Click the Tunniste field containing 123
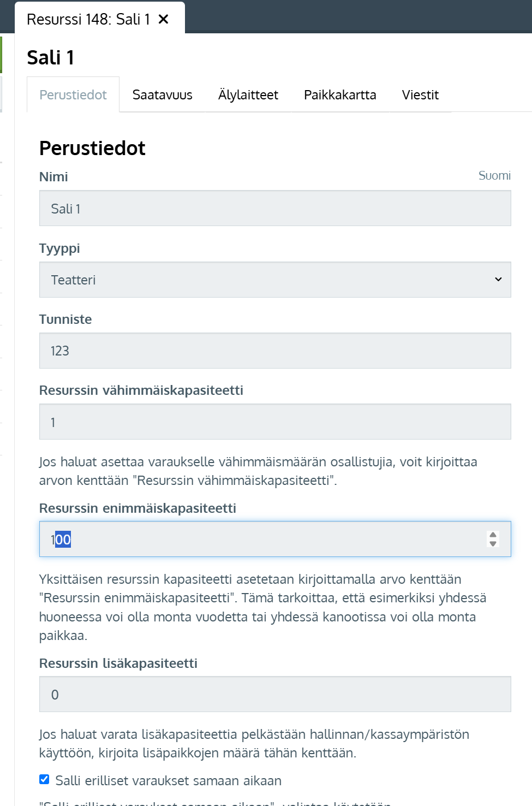The height and width of the screenshot is (806, 532). pyautogui.click(x=275, y=351)
